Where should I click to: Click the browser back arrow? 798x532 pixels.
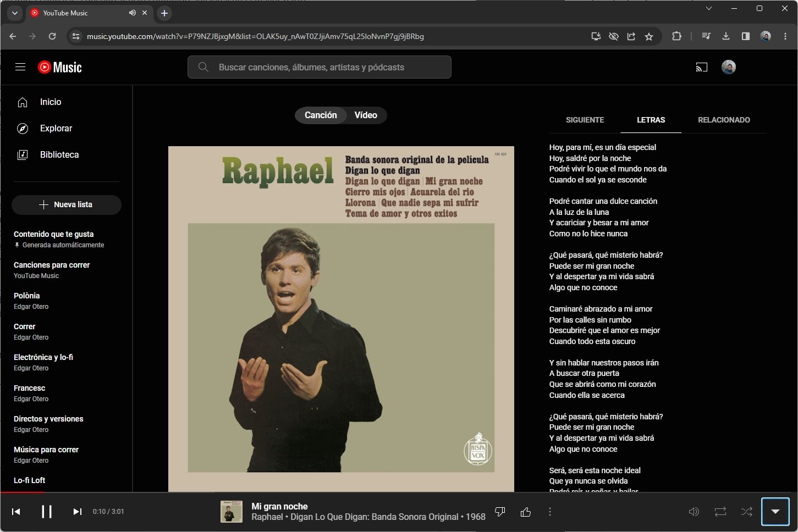click(x=13, y=36)
